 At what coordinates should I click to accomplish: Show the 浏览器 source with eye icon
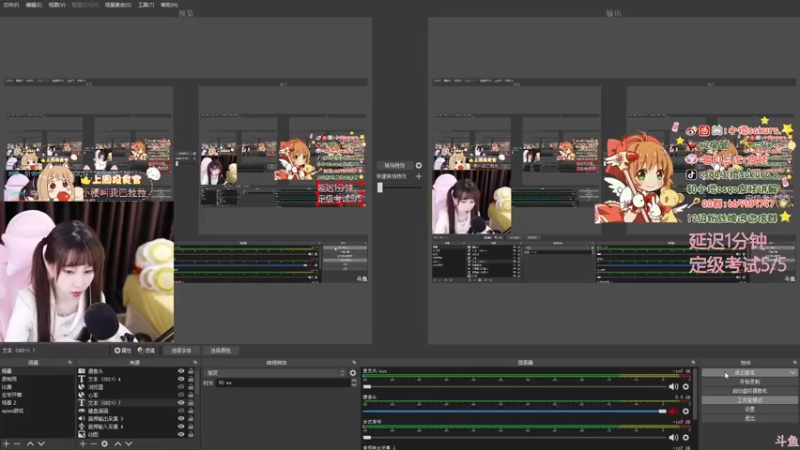point(181,387)
